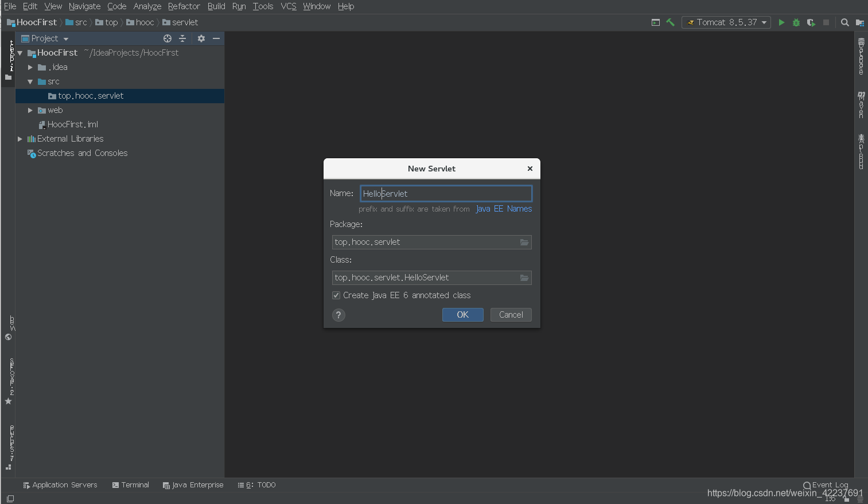Browse class folder icon in Class field
This screenshot has height=504, width=868.
(x=524, y=278)
